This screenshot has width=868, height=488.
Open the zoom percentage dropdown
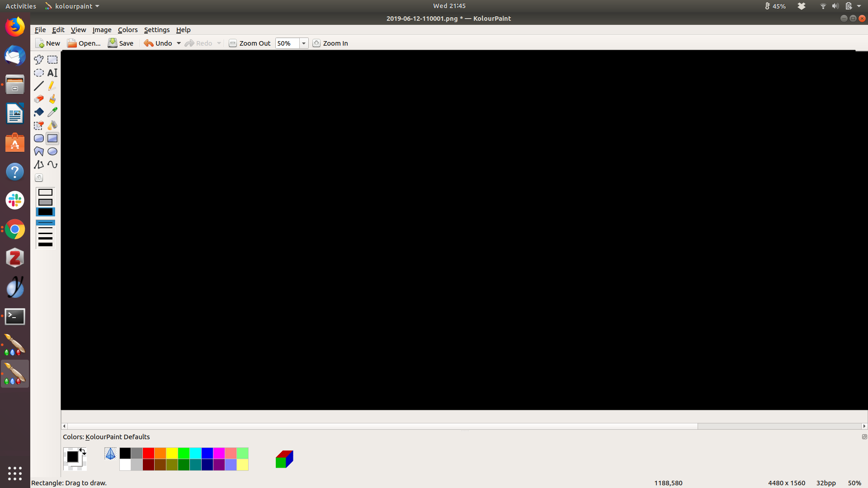point(304,43)
